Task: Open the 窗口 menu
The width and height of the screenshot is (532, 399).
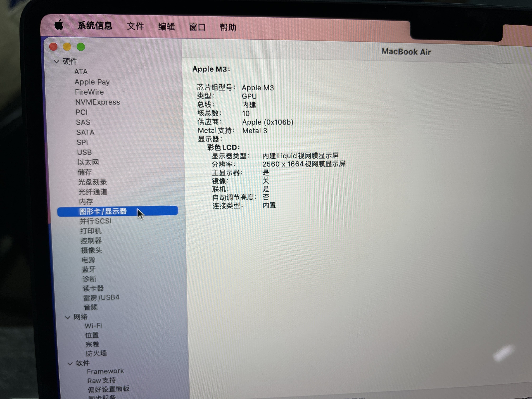Action: pos(197,27)
